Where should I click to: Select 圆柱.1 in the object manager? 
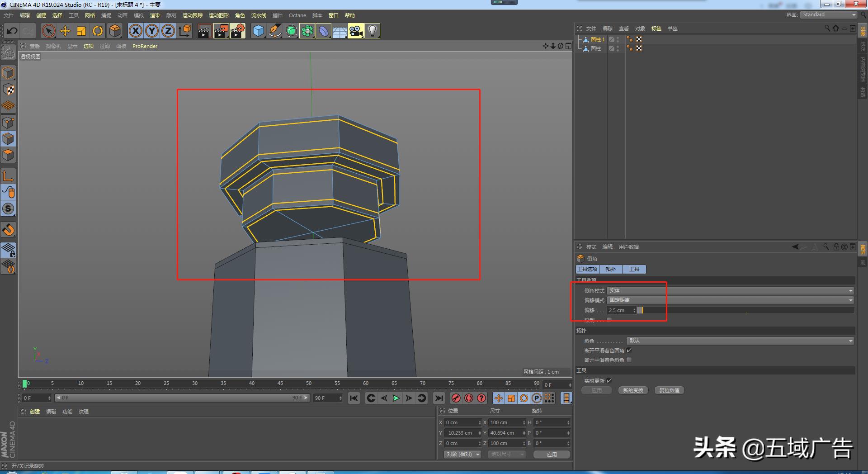[x=597, y=39]
